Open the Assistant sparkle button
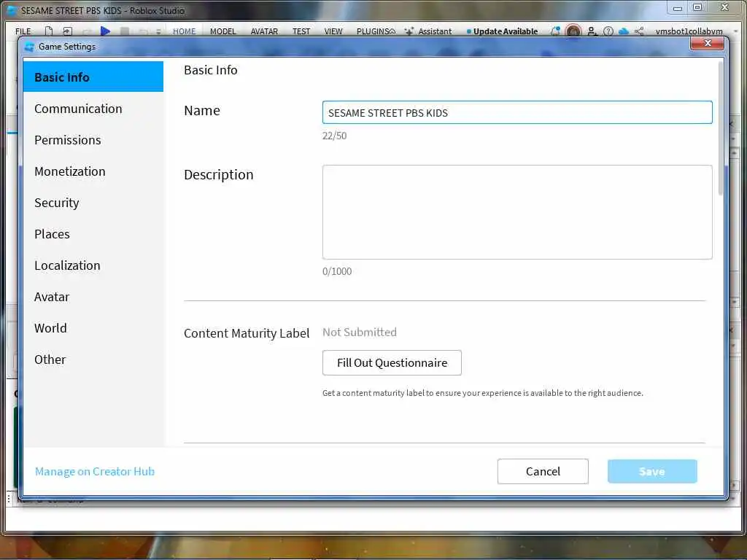Screen dimensions: 747x560 [427, 31]
